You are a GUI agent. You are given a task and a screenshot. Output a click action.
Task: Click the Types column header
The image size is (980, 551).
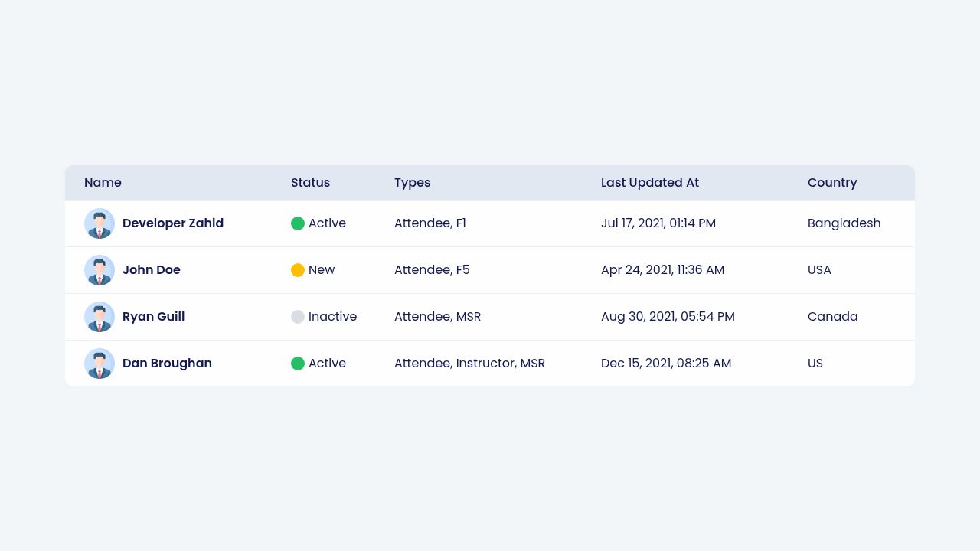pyautogui.click(x=412, y=183)
